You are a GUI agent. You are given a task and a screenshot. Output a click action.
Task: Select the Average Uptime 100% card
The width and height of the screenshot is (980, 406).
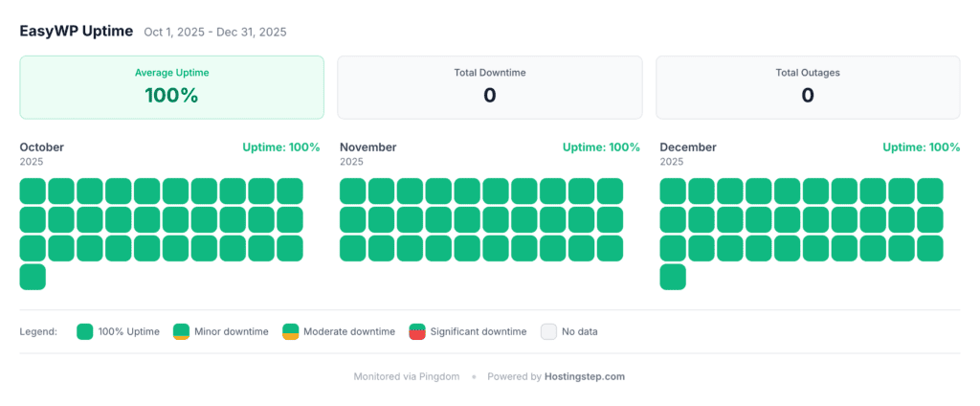point(171,87)
